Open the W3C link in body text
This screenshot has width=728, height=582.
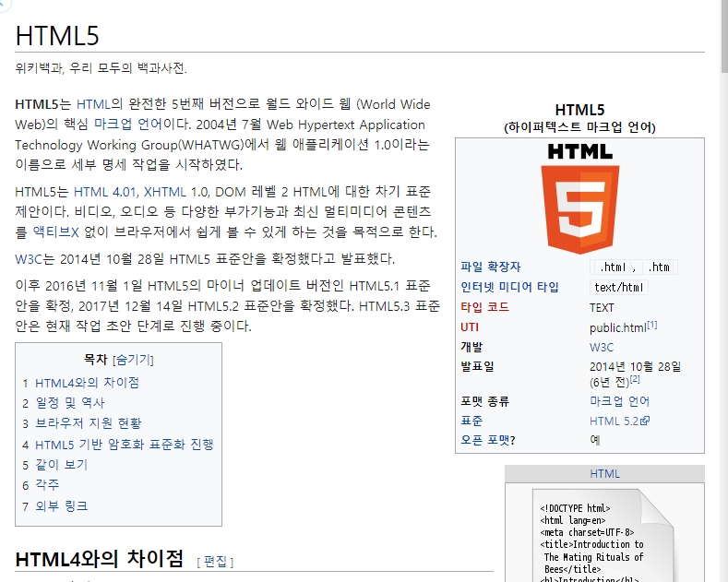pos(29,258)
